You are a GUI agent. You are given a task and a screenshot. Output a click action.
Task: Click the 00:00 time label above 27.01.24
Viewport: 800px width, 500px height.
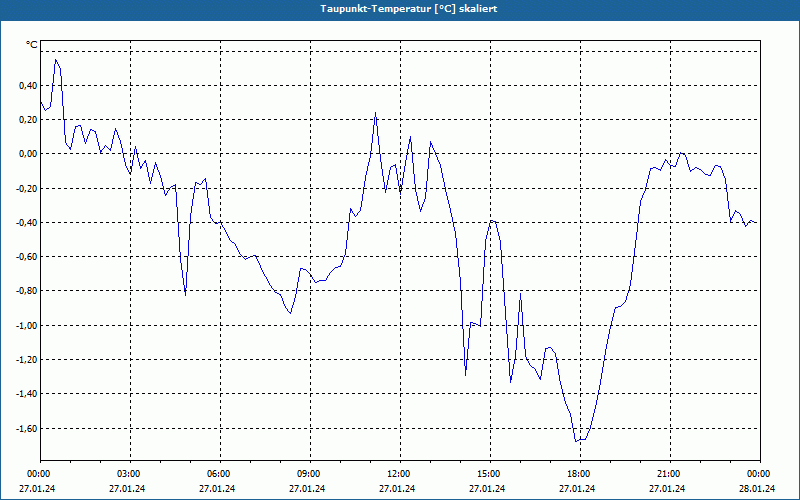click(x=38, y=474)
